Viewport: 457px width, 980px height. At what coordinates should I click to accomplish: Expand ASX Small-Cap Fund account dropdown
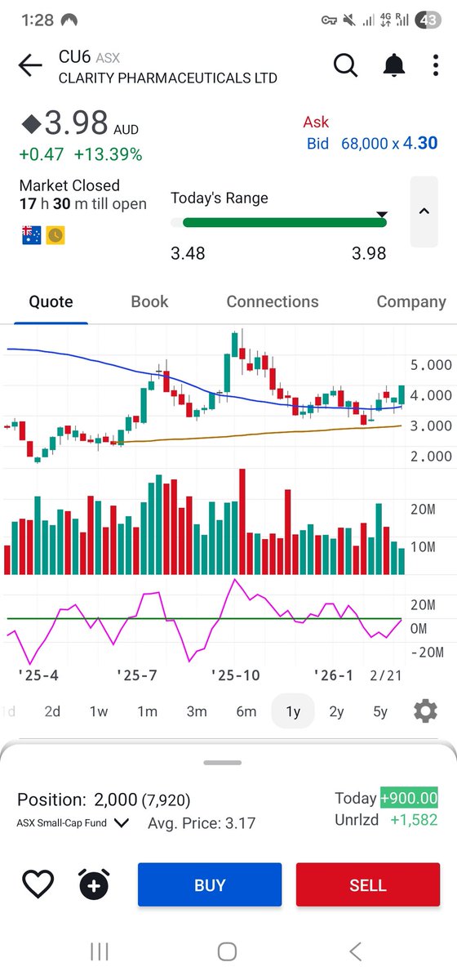(x=73, y=823)
